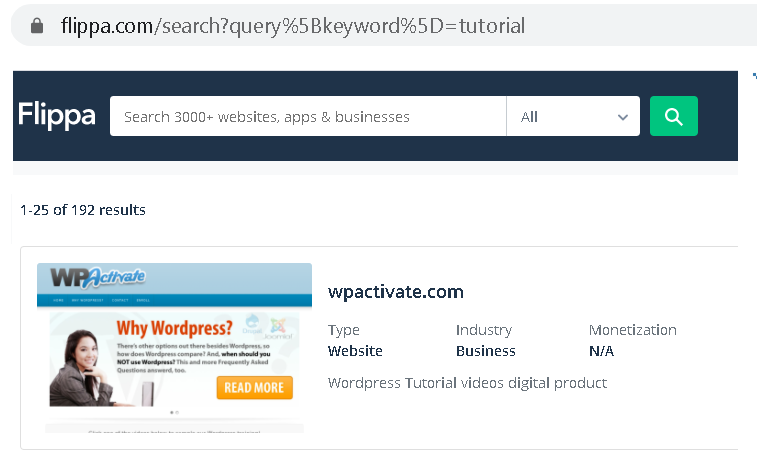
Task: Expand the 'All' category dropdown
Action: point(574,116)
